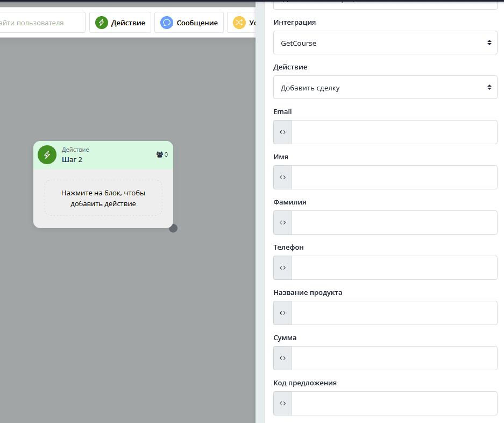The image size is (504, 423).
Task: Click the variable icon beside Телефон field
Action: pos(282,267)
